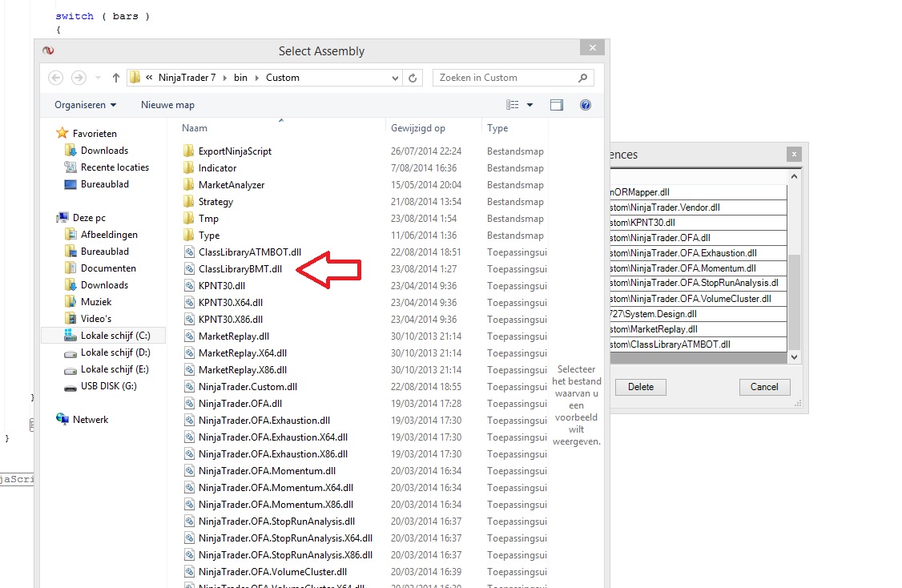This screenshot has height=588, width=902.
Task: Select the Indicator folder icon
Action: coord(188,168)
